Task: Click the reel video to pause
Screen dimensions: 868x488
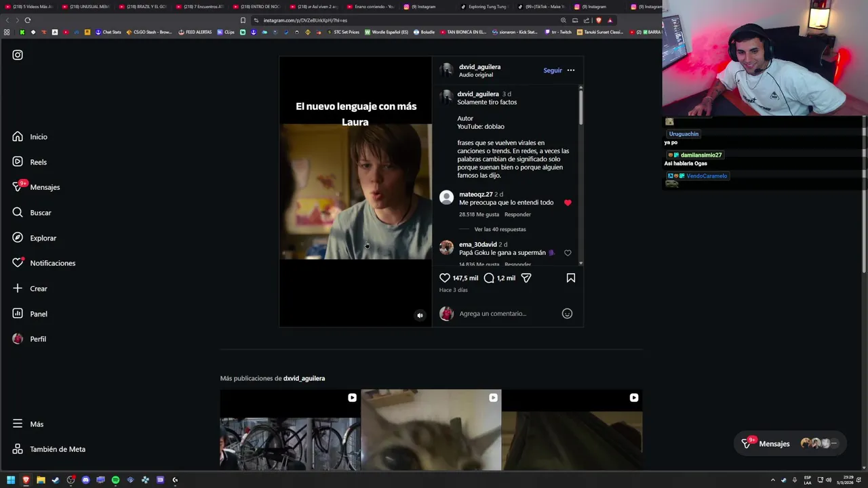Action: click(355, 192)
